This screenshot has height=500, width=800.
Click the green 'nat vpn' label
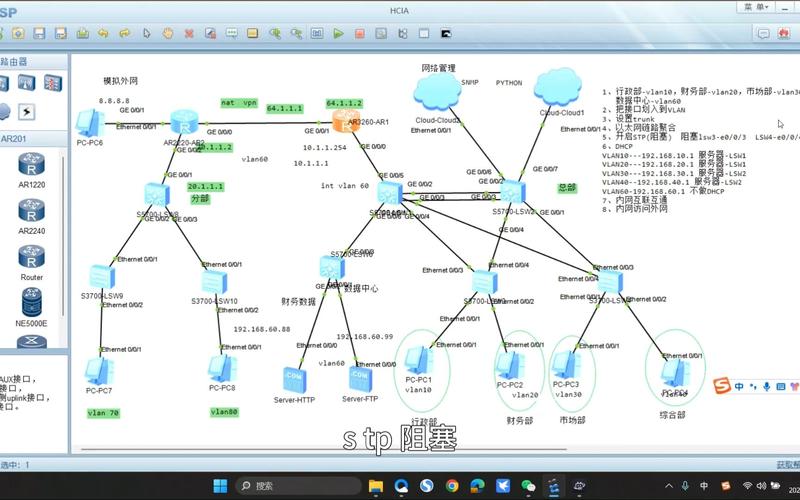tap(239, 103)
